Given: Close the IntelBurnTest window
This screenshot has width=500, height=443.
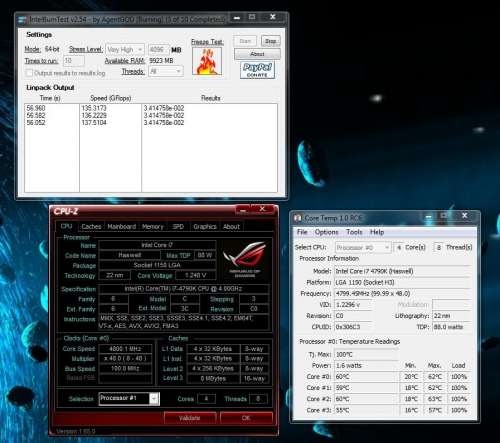Looking at the screenshot, I should click(x=273, y=17).
